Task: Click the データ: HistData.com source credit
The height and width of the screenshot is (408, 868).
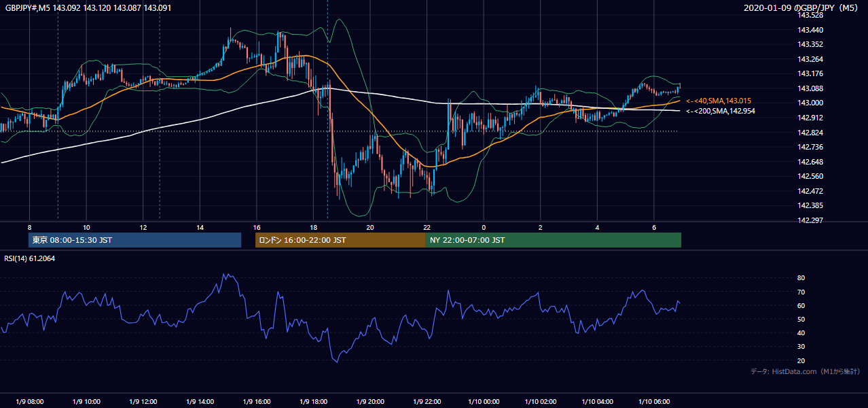Action: (x=806, y=371)
